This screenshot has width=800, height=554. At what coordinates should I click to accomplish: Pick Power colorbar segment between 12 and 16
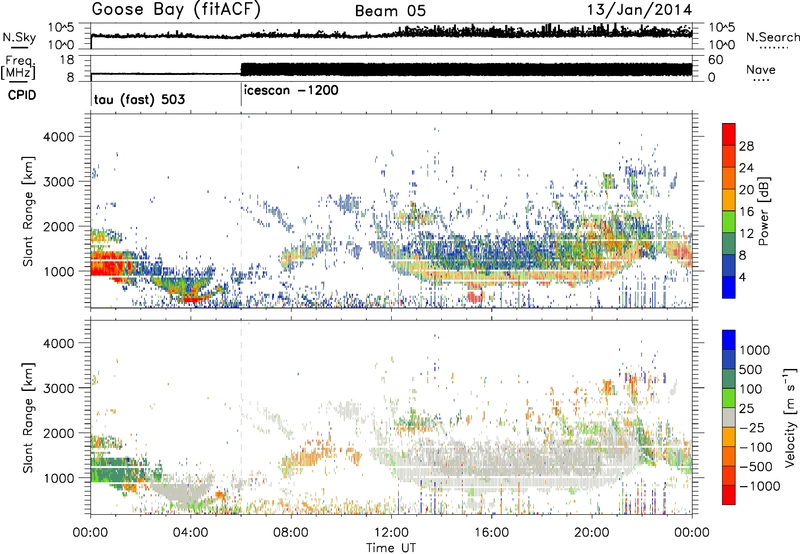[x=729, y=221]
